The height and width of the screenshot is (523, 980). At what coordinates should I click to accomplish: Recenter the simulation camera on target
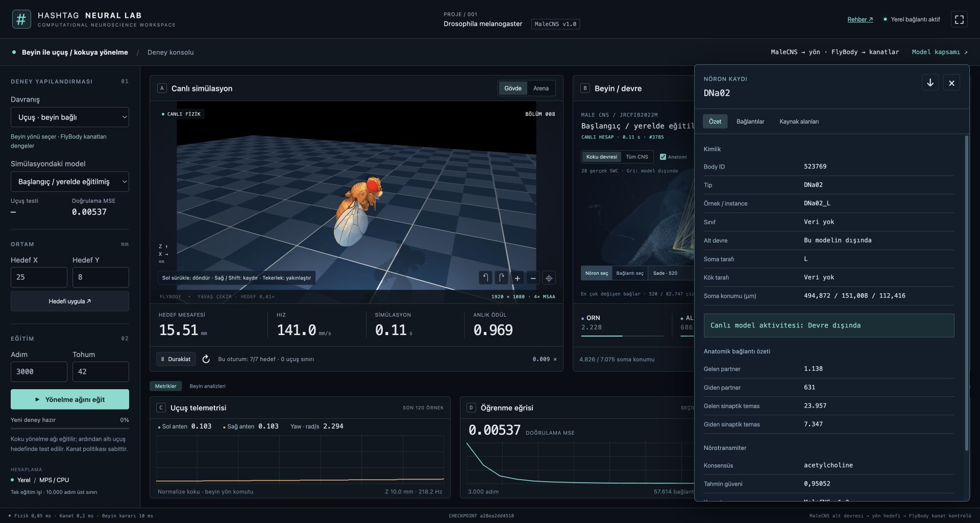pos(549,278)
